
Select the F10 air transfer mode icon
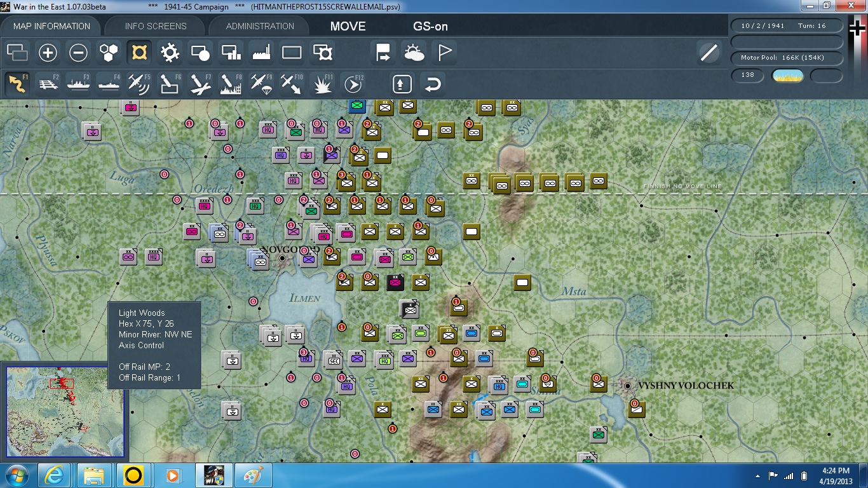[292, 84]
